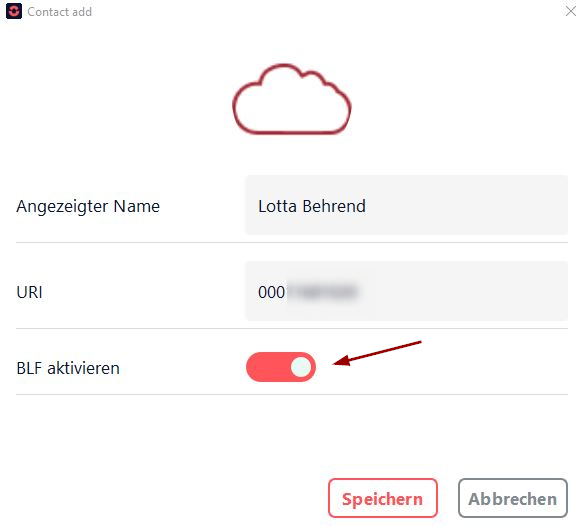Click the white knob of BLF toggle

[301, 367]
